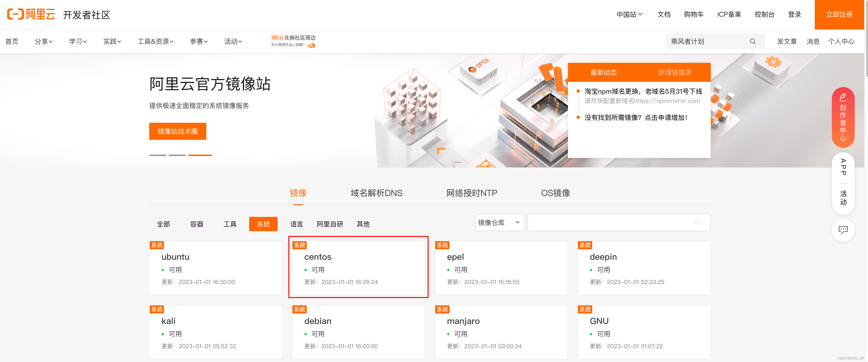
Task: Open the kali mirror card
Action: point(216,332)
